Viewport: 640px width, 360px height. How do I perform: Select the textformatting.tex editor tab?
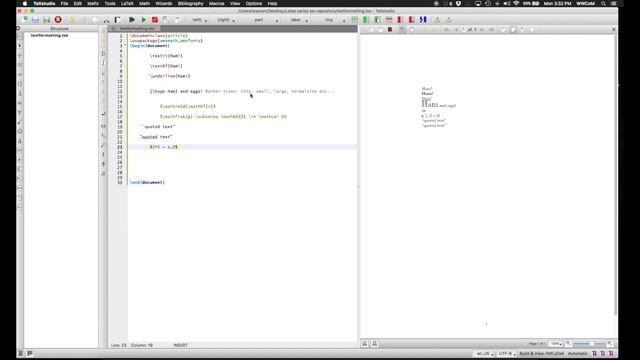(134, 29)
